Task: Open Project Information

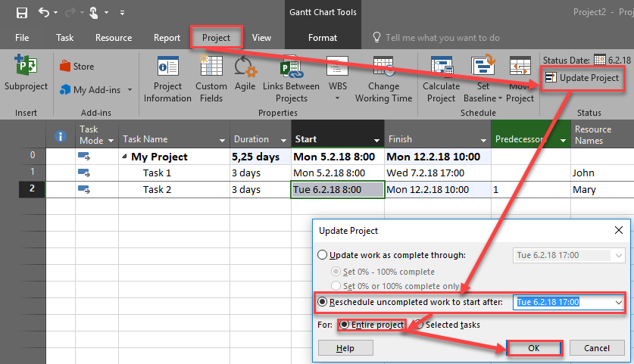Action: pos(167,67)
